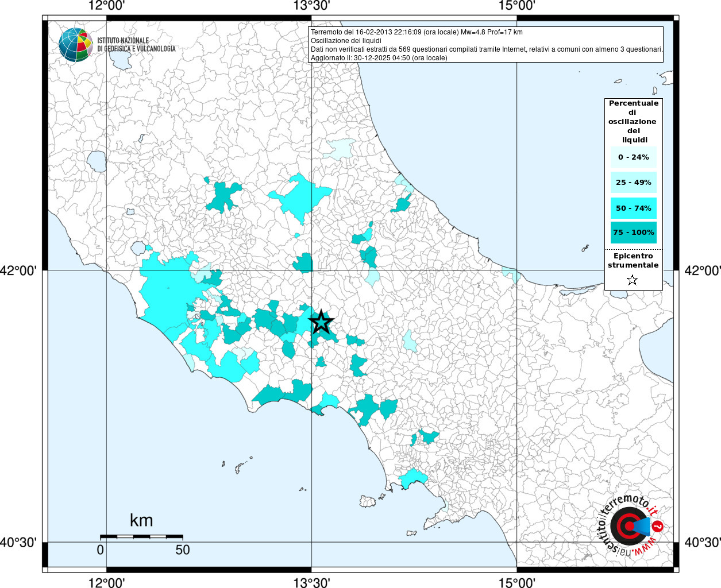This screenshot has width=721, height=588.
Task: Click the '50' mark under the scale bar
Action: [182, 550]
